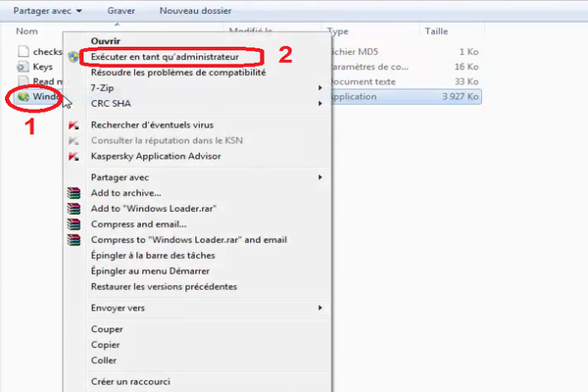Screen dimensions: 588x392
Task: Choose Résoudre les problèmes de compatibilité
Action: 178,73
